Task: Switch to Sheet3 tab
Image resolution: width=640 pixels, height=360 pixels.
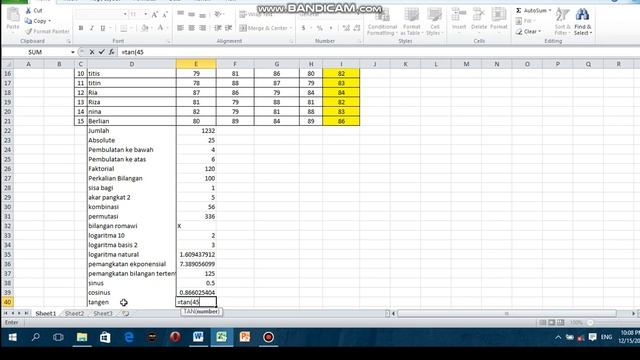Action: coord(103,313)
